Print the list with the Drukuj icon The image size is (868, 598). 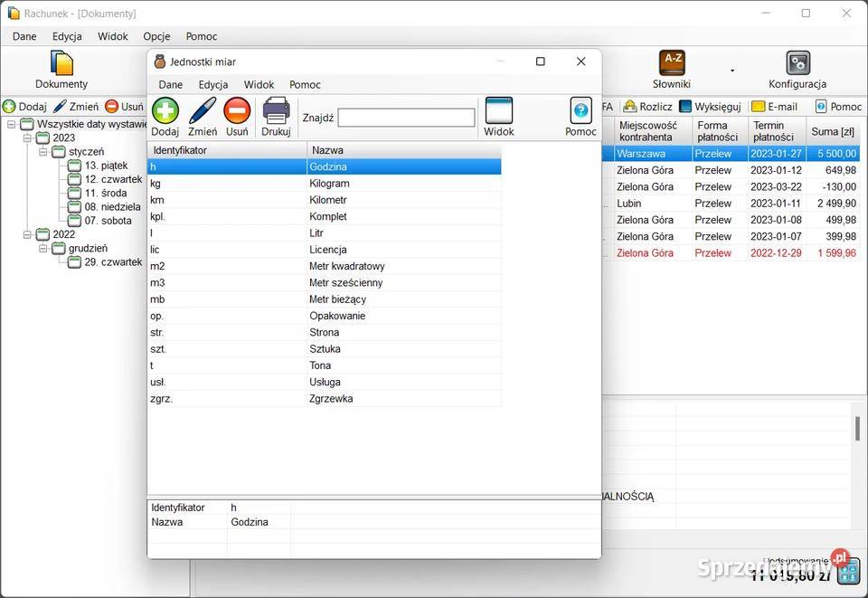(276, 111)
